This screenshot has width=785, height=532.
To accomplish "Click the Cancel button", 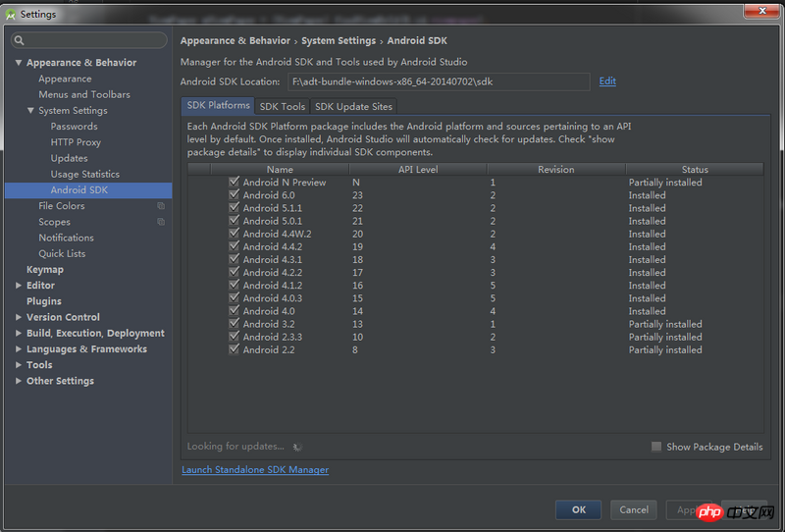I will [634, 509].
